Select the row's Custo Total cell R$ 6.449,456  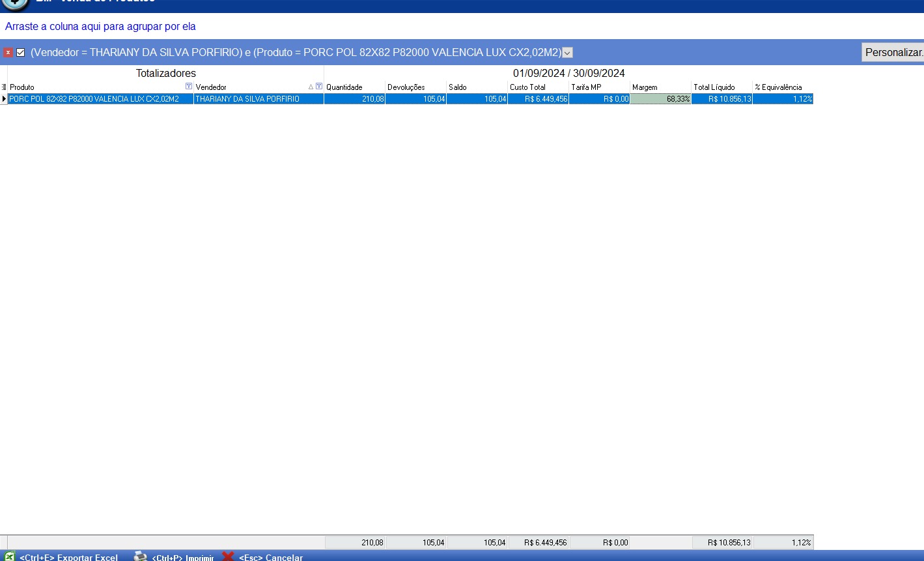pyautogui.click(x=538, y=99)
